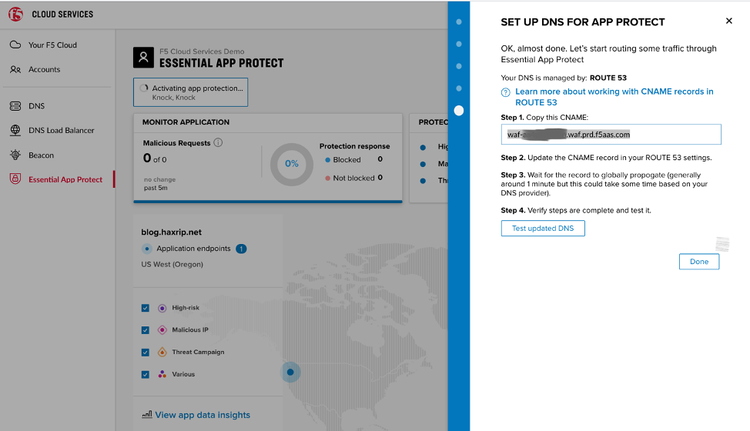Click the CNAME value input field
Viewport: 750px width, 431px height.
pyautogui.click(x=611, y=134)
